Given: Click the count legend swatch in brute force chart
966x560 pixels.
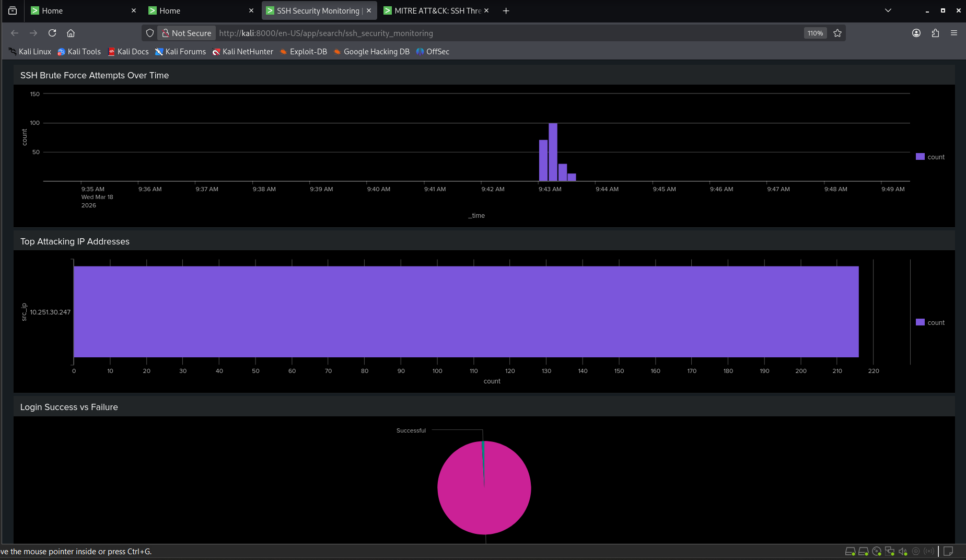Looking at the screenshot, I should pos(920,157).
